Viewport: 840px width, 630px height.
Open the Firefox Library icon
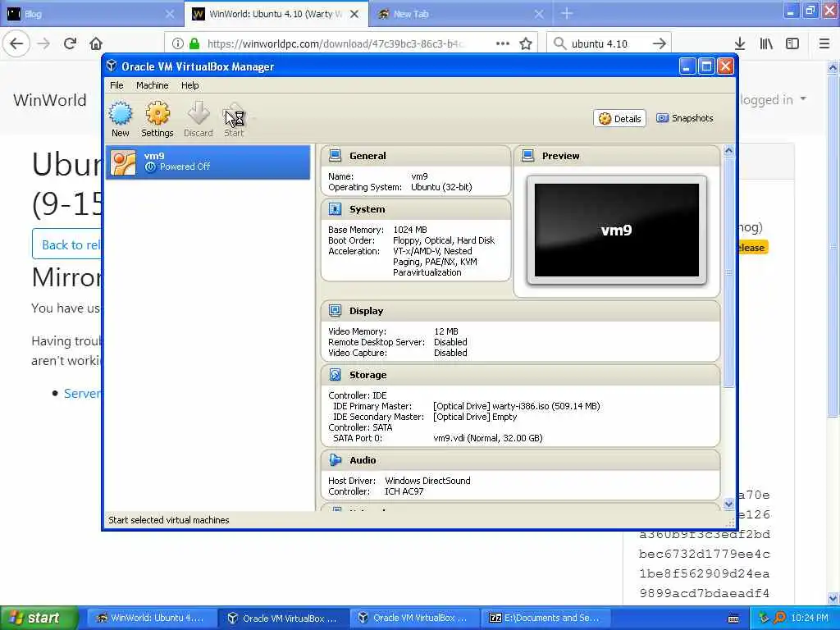click(x=766, y=43)
